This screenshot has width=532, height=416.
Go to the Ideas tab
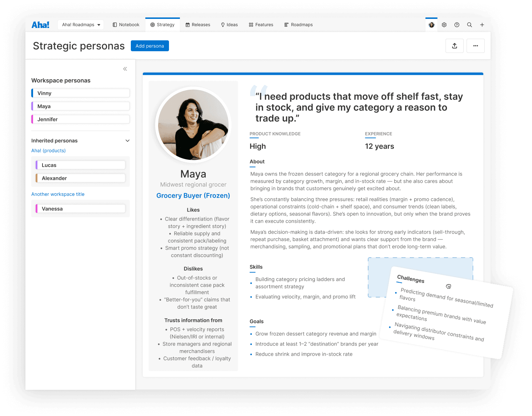229,25
